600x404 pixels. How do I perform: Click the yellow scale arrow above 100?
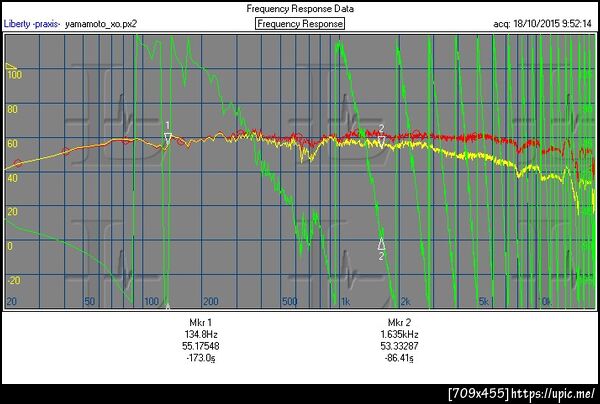pyautogui.click(x=11, y=67)
